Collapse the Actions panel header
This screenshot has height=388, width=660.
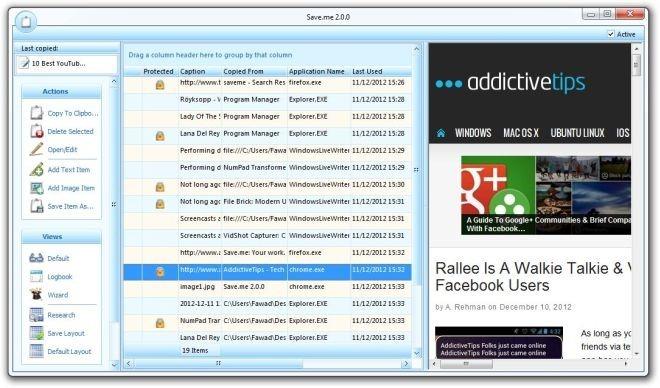(61, 91)
